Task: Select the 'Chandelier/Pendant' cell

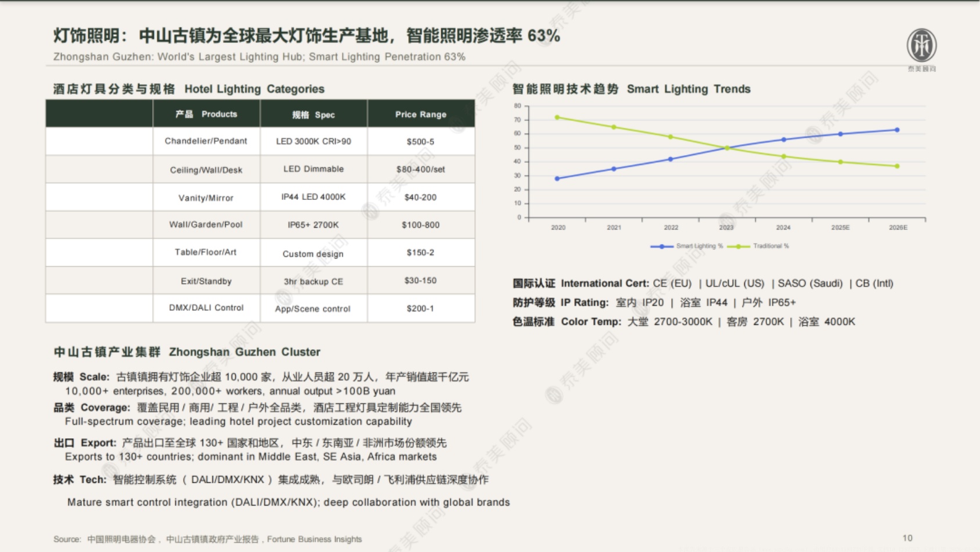Action: 206,141
